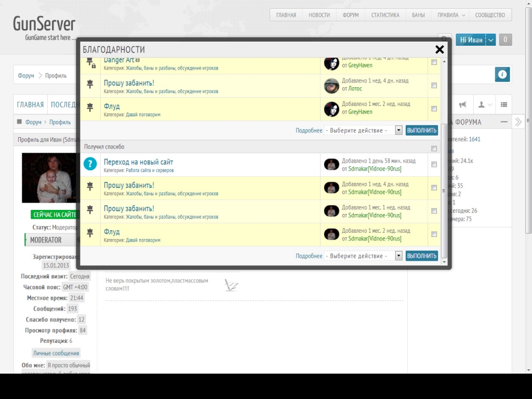Click the gray notification counter showing 0

click(x=506, y=39)
